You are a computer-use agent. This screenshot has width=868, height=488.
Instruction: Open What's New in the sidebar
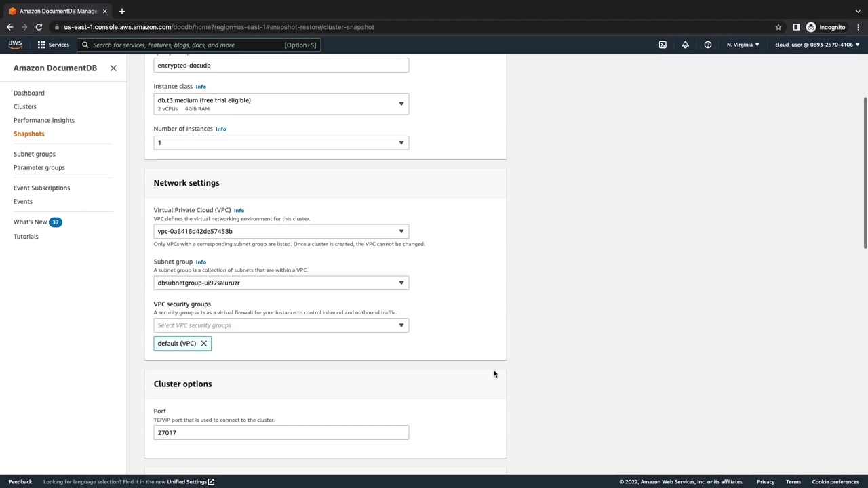(31, 222)
